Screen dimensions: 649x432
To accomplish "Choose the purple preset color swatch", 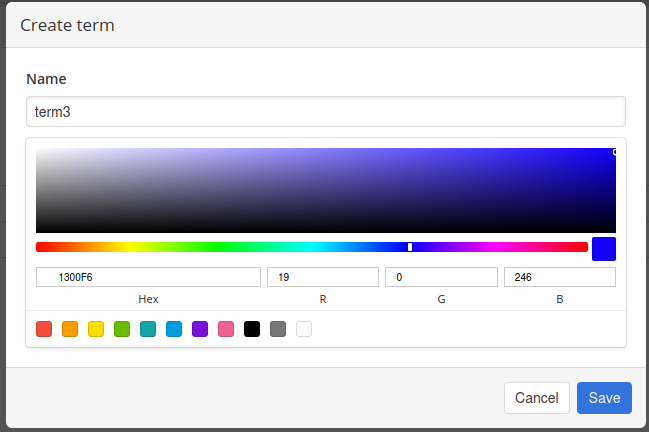I will click(200, 329).
